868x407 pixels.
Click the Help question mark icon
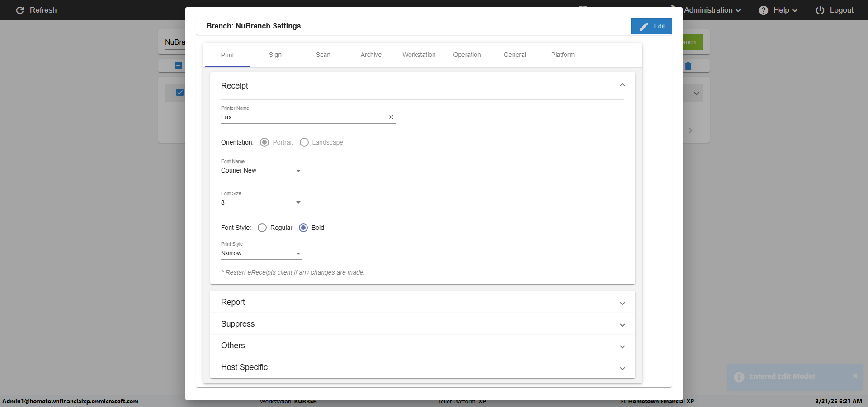click(x=764, y=10)
